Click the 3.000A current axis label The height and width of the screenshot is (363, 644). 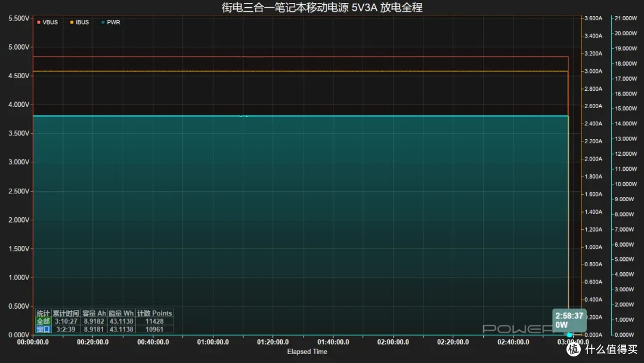[x=593, y=71]
